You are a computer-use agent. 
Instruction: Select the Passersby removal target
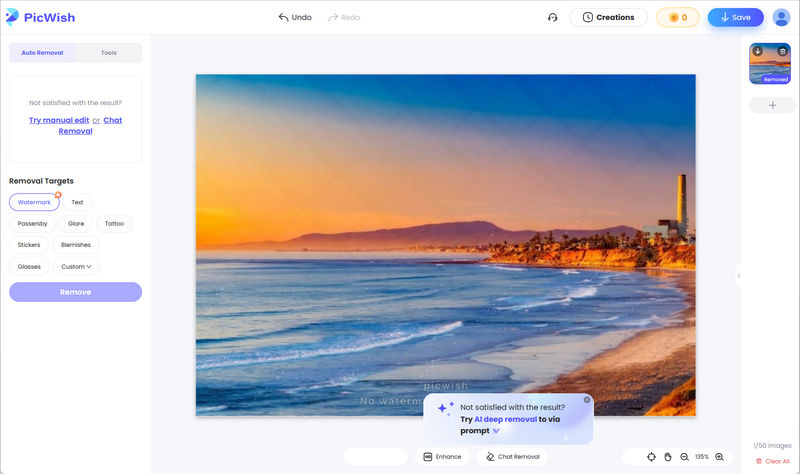[x=32, y=223]
